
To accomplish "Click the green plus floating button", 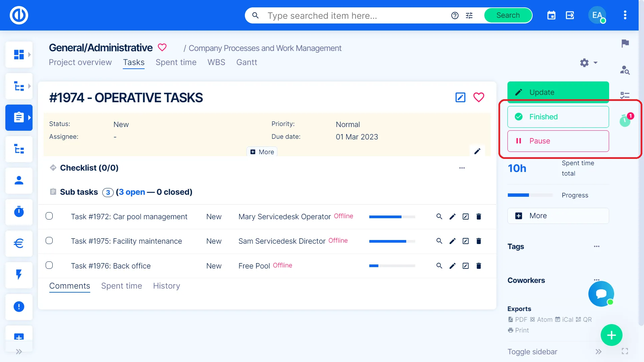I will pyautogui.click(x=611, y=335).
